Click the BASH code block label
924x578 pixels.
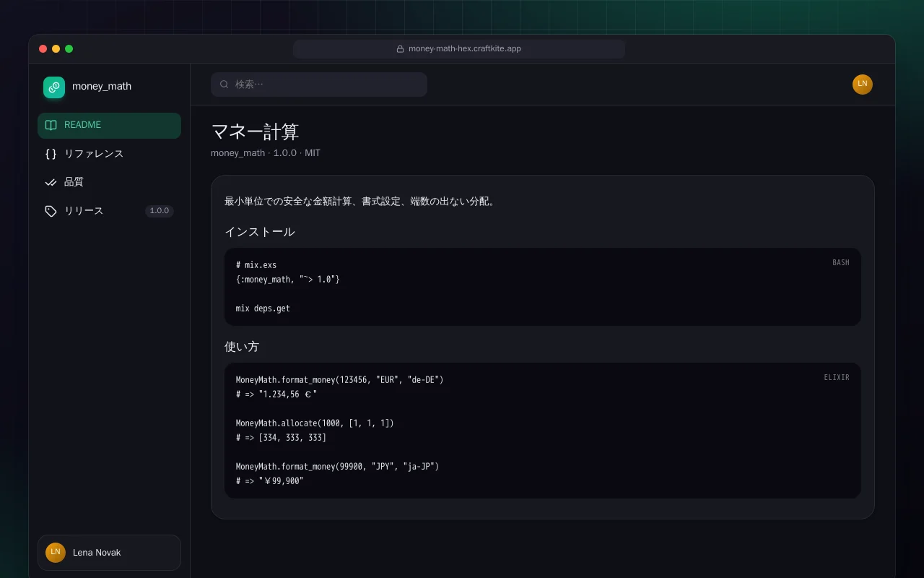[x=841, y=263]
